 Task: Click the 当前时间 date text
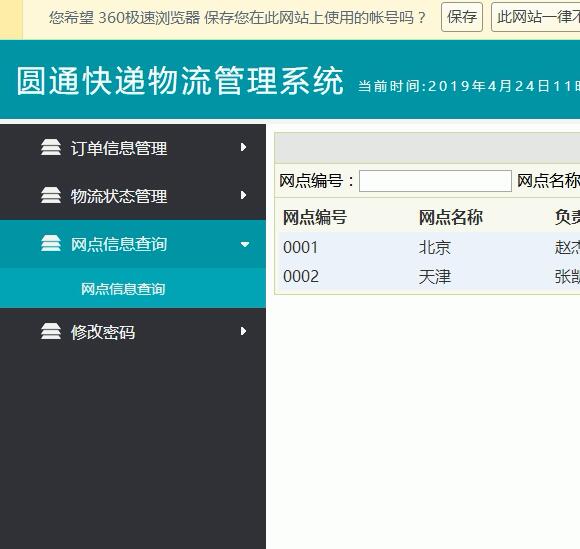[x=469, y=86]
